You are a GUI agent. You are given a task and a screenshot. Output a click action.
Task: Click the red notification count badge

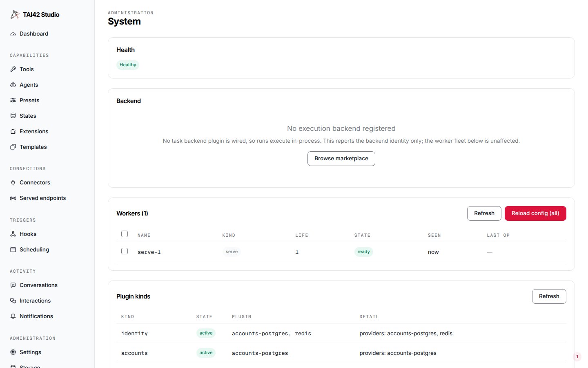(x=577, y=357)
